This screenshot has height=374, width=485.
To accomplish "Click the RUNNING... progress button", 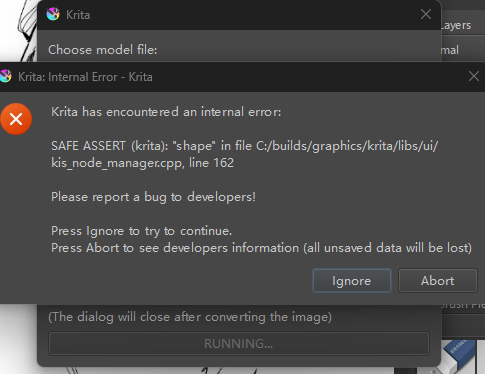I will 239,343.
